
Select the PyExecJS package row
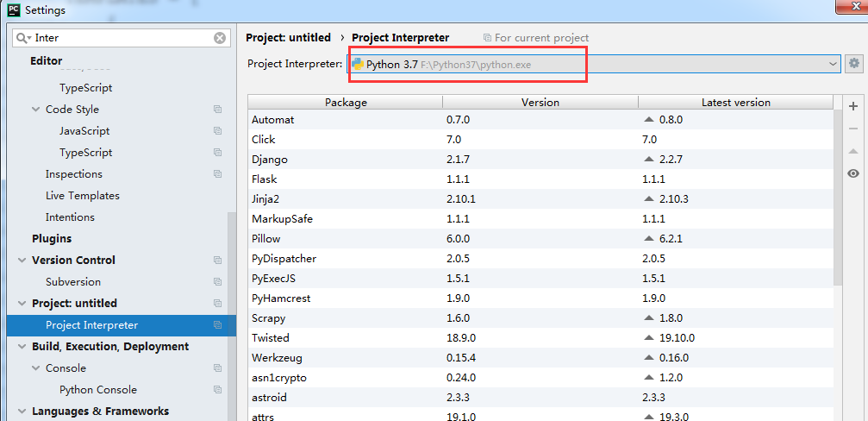tap(540, 278)
